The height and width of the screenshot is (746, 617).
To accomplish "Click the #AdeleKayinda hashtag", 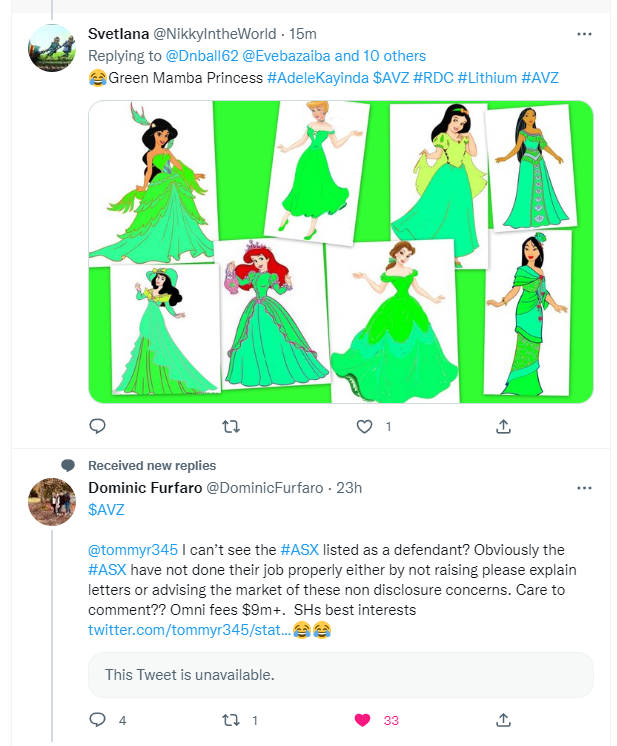I will click(317, 78).
